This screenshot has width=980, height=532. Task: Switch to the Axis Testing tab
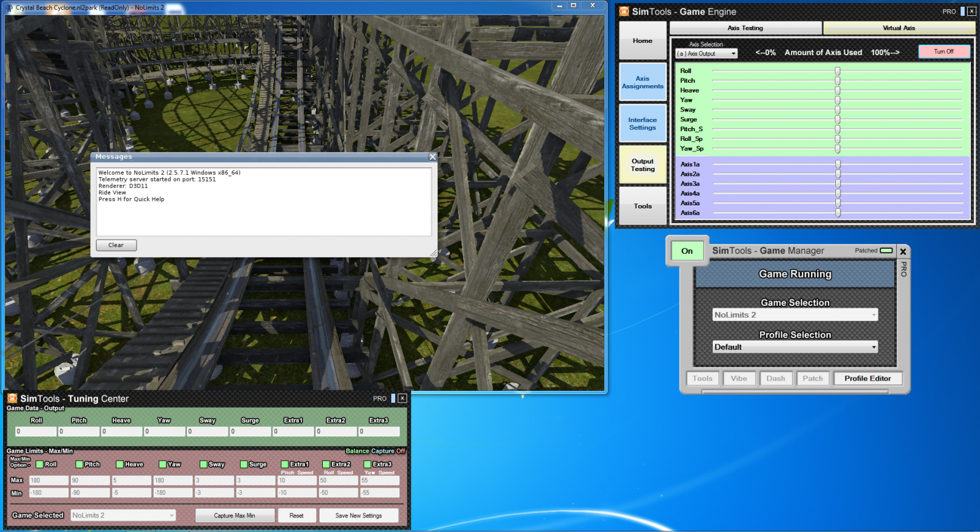coord(745,28)
